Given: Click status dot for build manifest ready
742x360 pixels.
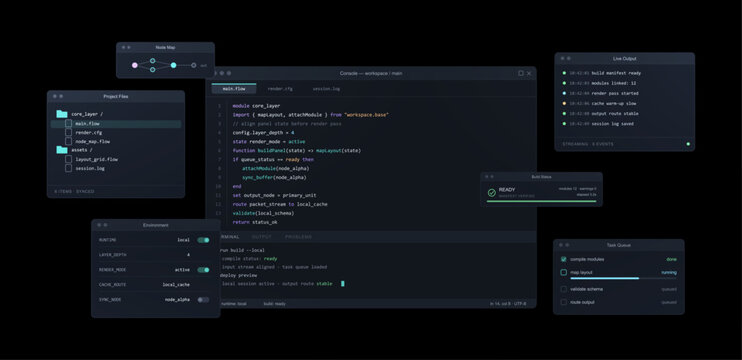Looking at the screenshot, I should (x=564, y=73).
